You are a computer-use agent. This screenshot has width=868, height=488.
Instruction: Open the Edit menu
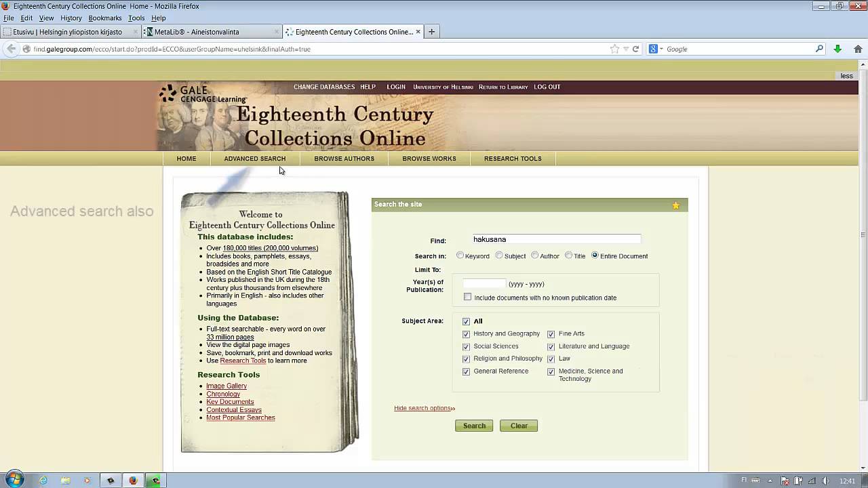[26, 18]
